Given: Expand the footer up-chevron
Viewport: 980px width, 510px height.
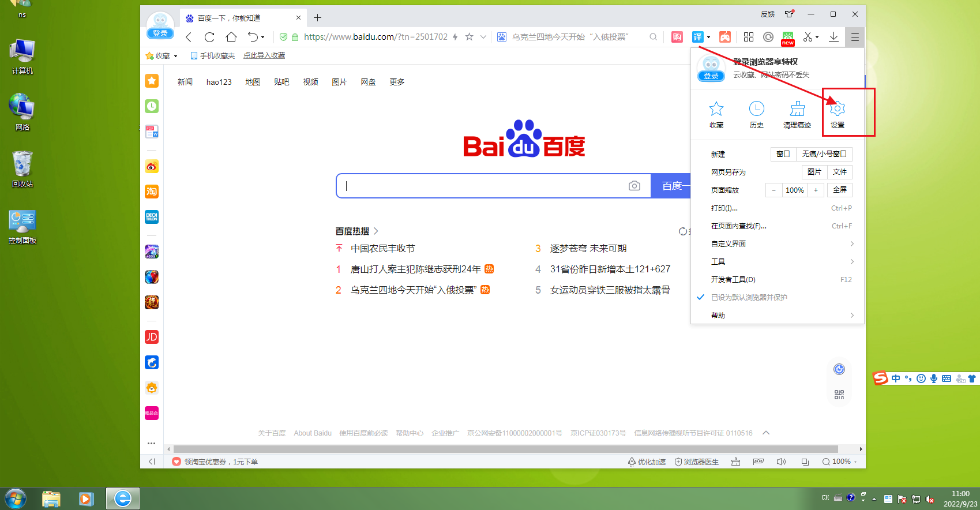Looking at the screenshot, I should point(766,433).
